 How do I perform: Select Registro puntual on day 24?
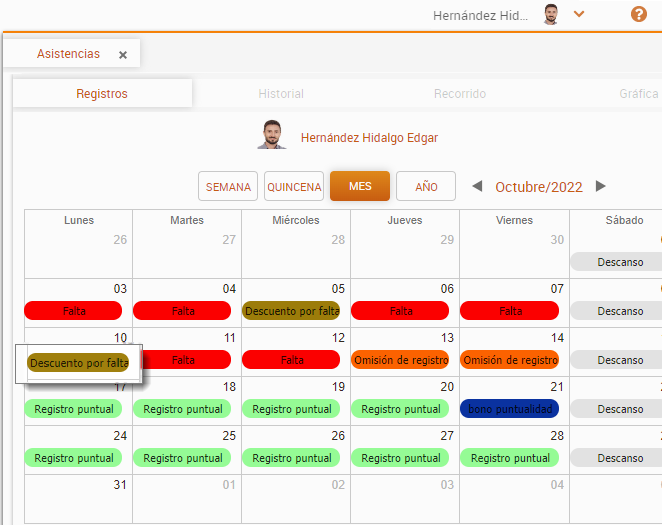coord(73,458)
